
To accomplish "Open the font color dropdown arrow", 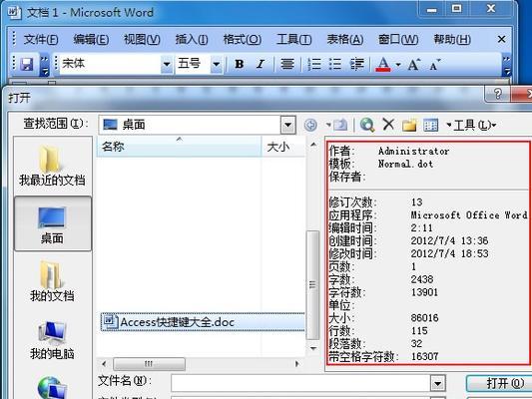I will [398, 64].
